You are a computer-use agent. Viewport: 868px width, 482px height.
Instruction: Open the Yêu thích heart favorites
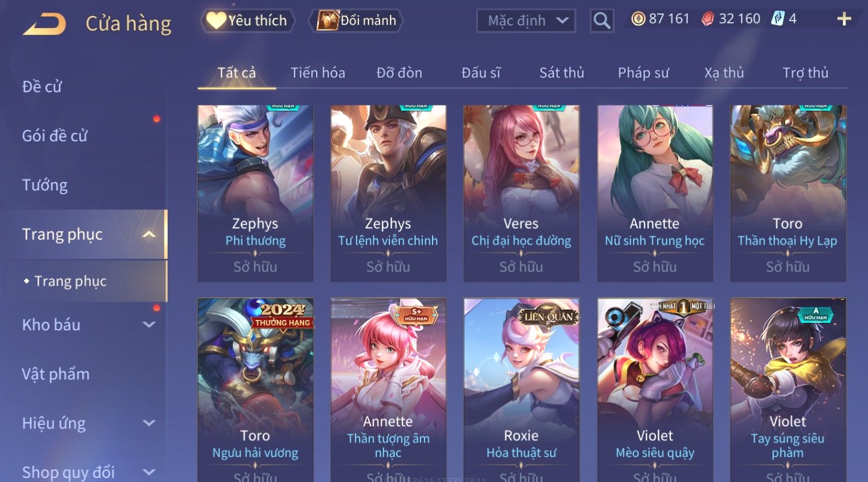coord(248,21)
